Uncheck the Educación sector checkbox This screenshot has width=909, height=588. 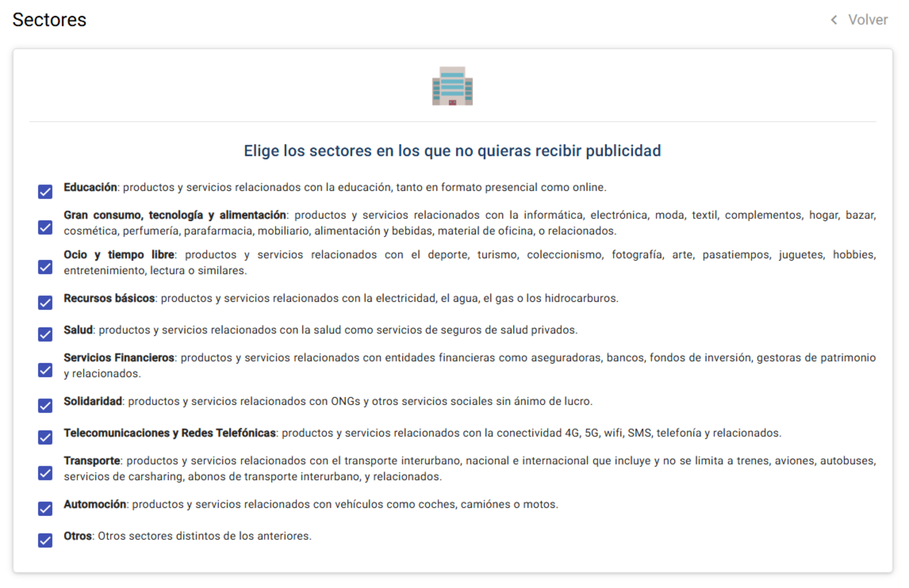45,192
